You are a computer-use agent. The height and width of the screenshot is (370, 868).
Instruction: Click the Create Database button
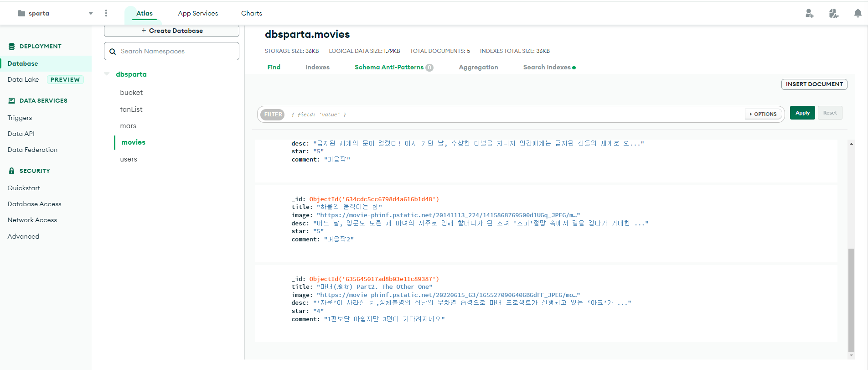tap(171, 31)
